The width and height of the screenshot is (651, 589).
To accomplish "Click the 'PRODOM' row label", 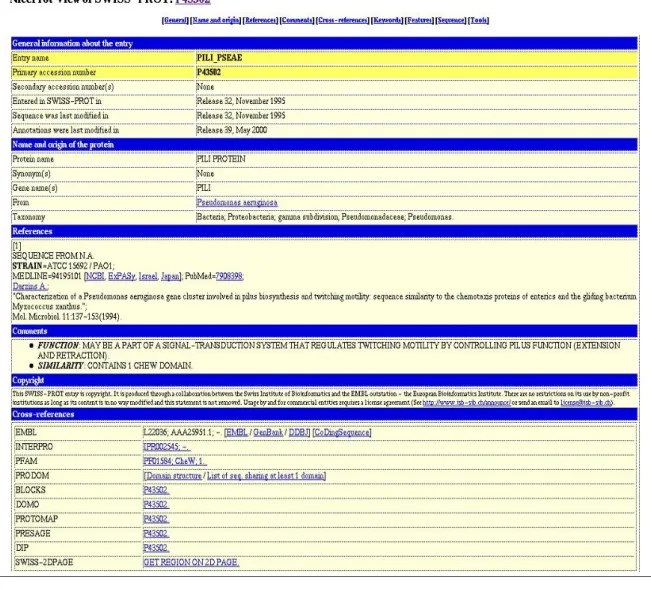I will click(x=32, y=476).
